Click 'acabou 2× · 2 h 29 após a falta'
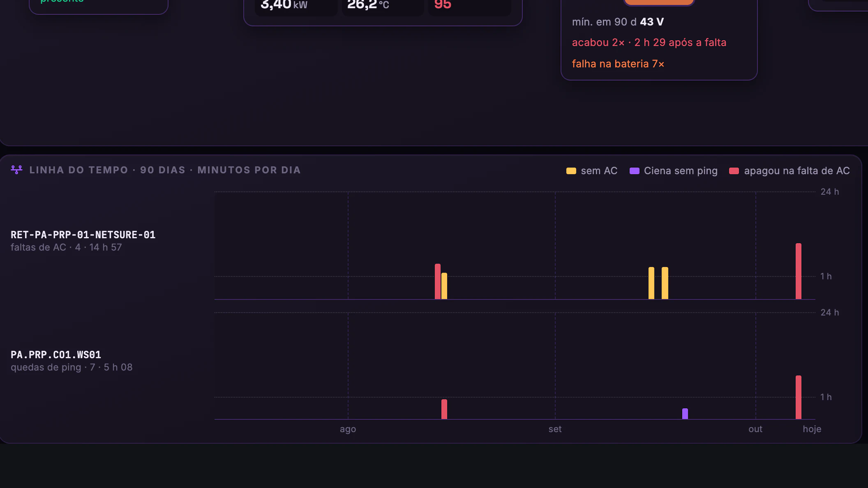Viewport: 868px width, 488px height. coord(649,43)
